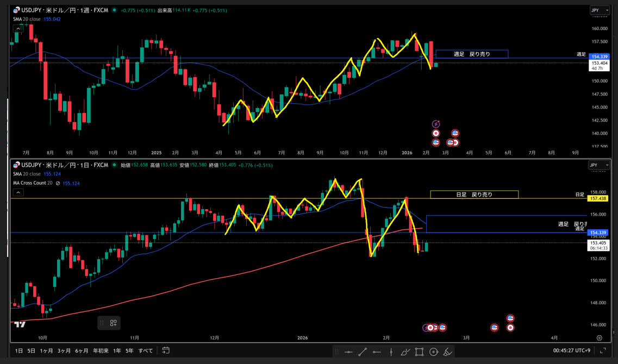The width and height of the screenshot is (618, 364).
Task: Select the brush drawing tool
Action: [x=405, y=352]
